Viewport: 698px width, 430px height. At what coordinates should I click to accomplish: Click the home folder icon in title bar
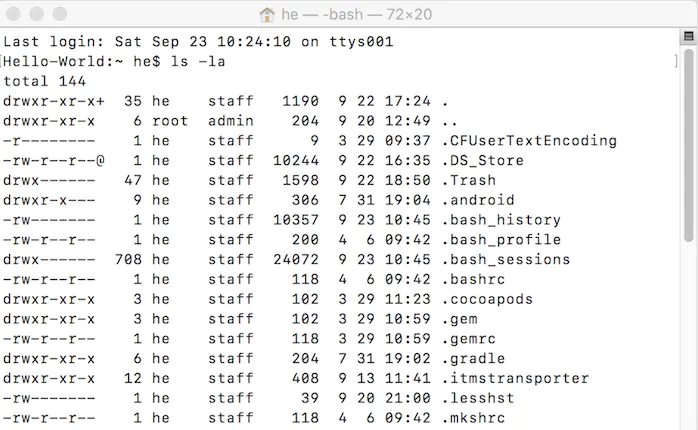pyautogui.click(x=267, y=14)
